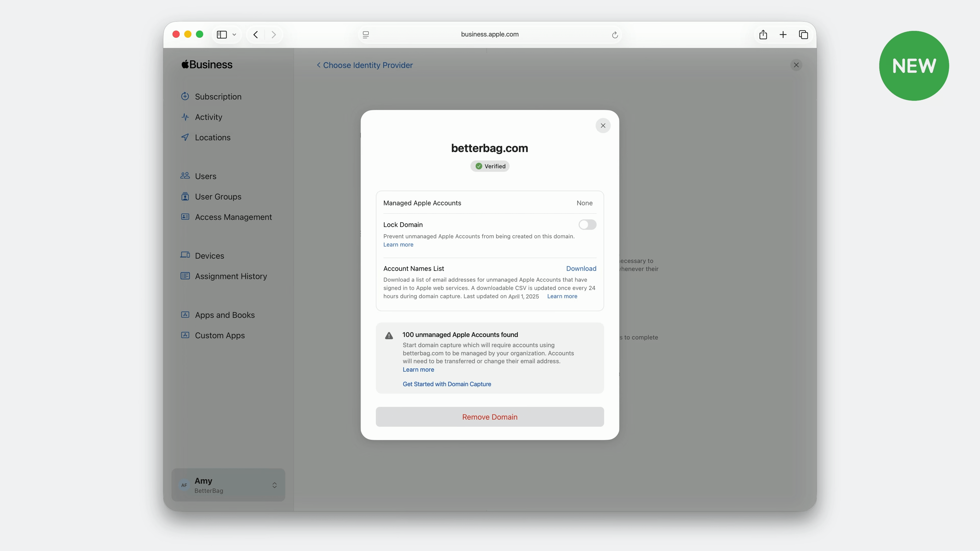Click the Users people icon
The width and height of the screenshot is (980, 551).
click(185, 176)
